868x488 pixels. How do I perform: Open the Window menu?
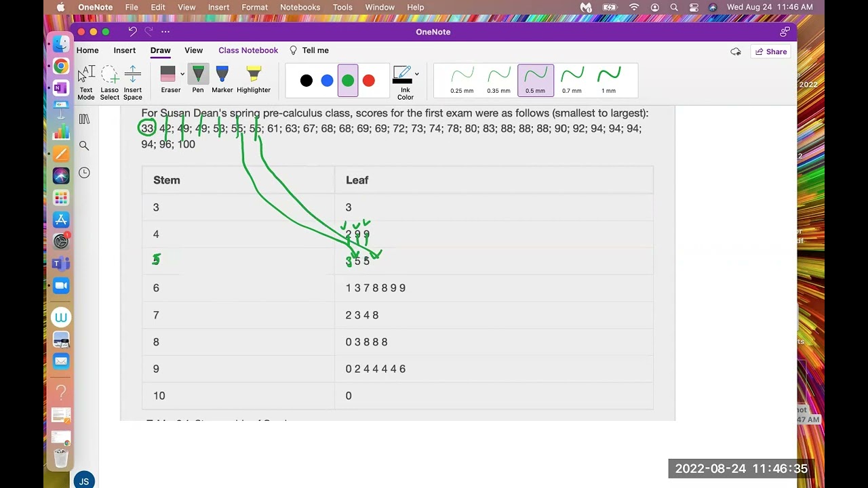point(380,7)
